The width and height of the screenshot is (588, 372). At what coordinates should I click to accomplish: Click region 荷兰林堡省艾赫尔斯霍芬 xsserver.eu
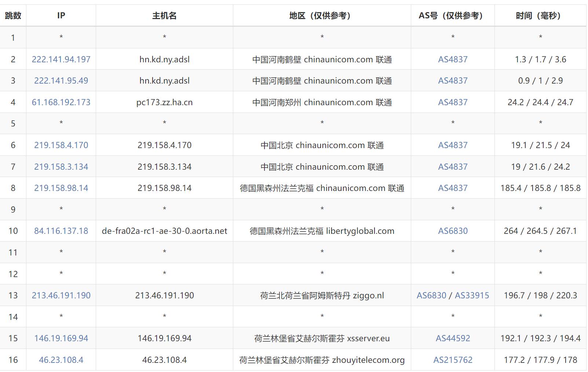pyautogui.click(x=322, y=338)
